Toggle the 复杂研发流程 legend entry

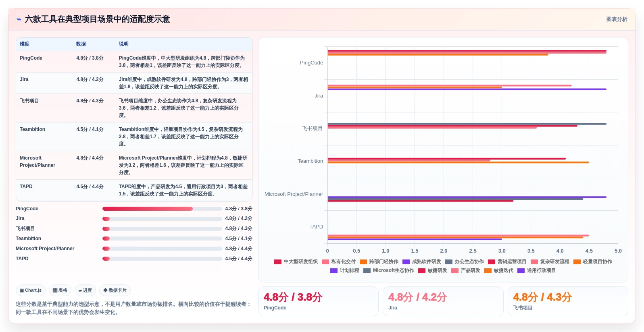coord(550,261)
